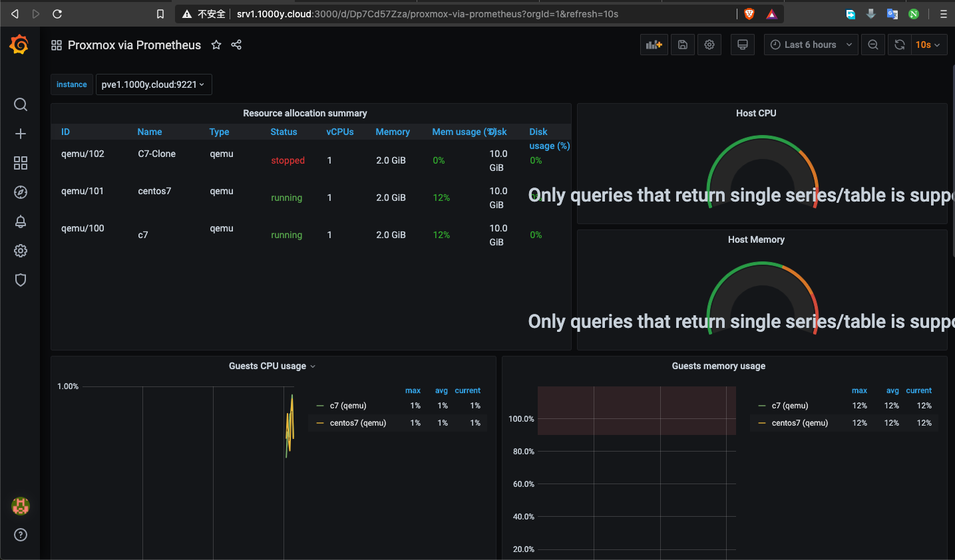Image resolution: width=955 pixels, height=560 pixels.
Task: Open the Grafana home logo
Action: pos(19,45)
